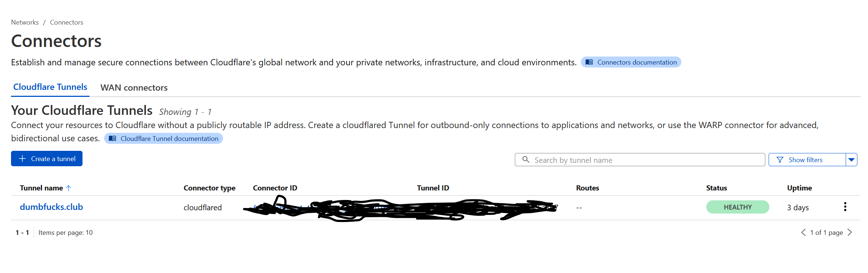The height and width of the screenshot is (273, 868).
Task: Select the Cloudflare Tunnels tab
Action: click(50, 87)
